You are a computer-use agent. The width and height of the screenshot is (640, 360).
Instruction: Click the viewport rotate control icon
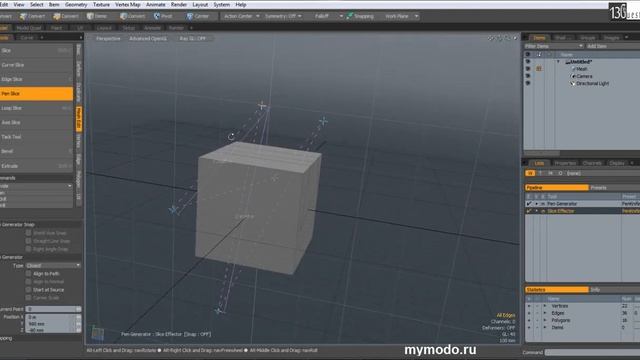[x=499, y=38]
